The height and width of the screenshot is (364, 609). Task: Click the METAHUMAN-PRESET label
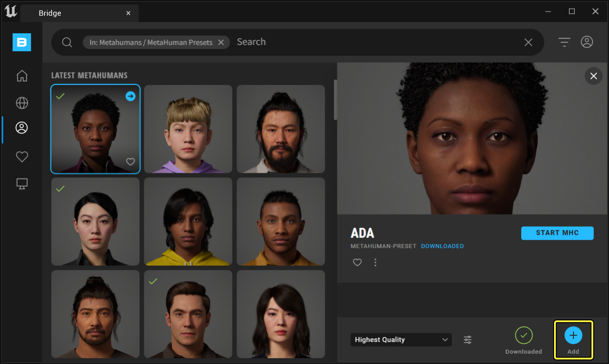(x=383, y=246)
